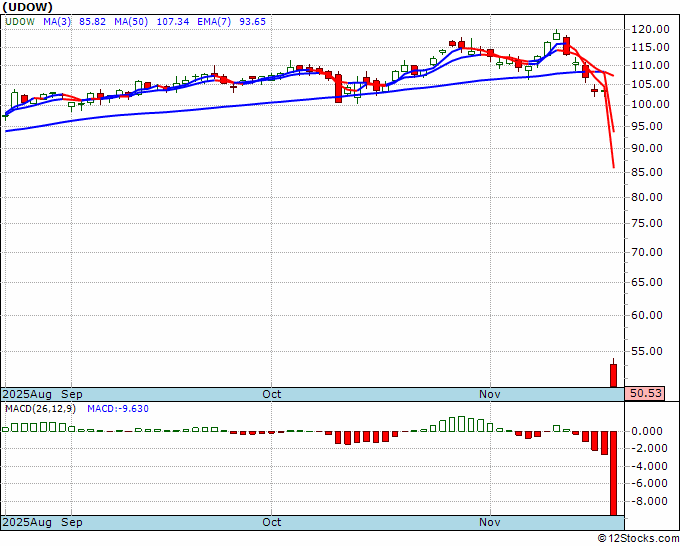Click the MACD(26,12,9) indicator label
Viewport: 680px width, 546px height.
click(x=40, y=409)
